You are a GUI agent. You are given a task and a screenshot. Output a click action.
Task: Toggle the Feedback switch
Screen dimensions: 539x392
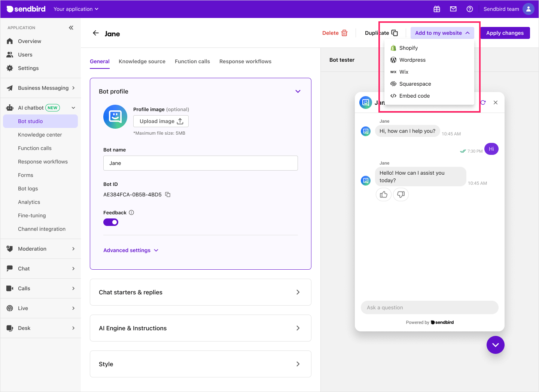click(111, 222)
